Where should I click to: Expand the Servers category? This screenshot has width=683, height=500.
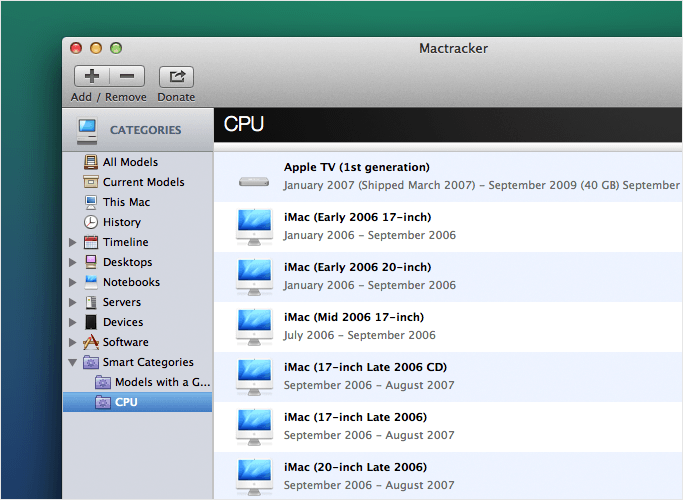(x=73, y=302)
